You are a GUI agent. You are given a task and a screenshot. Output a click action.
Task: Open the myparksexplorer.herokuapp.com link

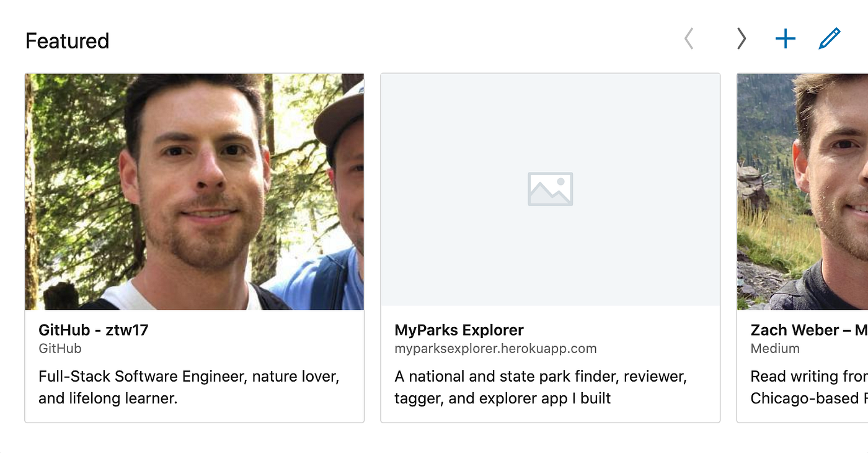point(496,348)
